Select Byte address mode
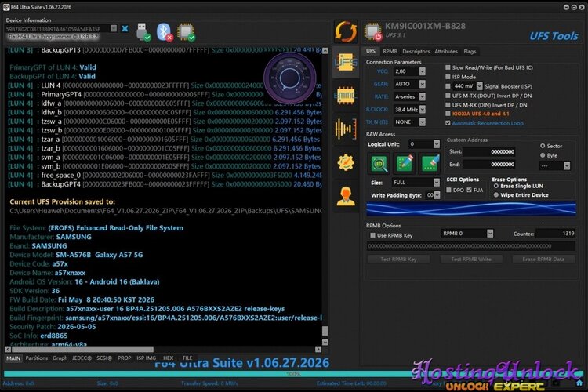588x392 pixels. (543, 155)
